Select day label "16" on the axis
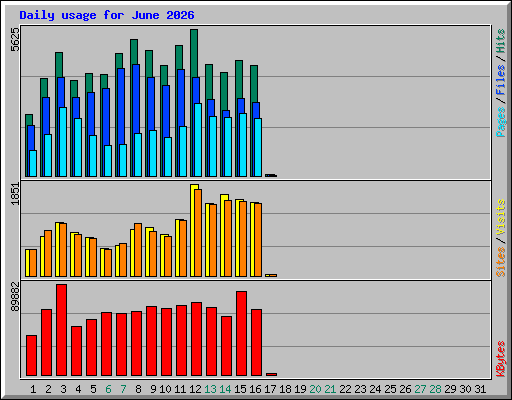512x400 pixels. pos(255,389)
